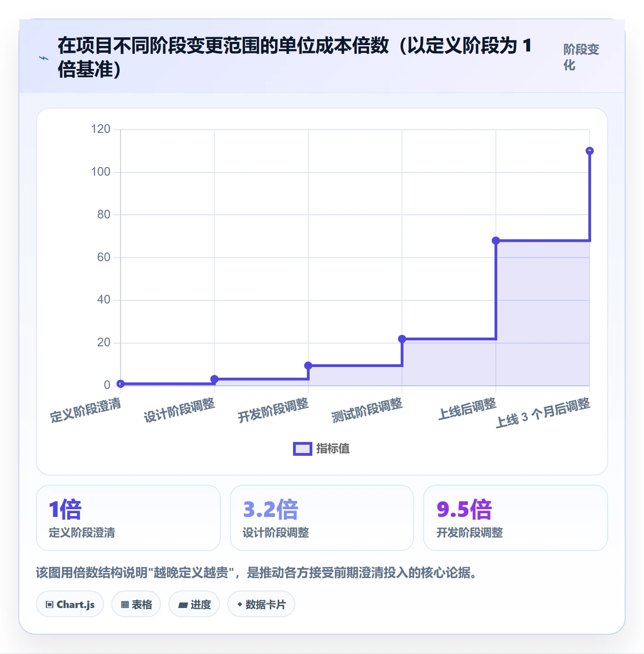
Task: Select the Chart.js tag chip
Action: coord(70,604)
